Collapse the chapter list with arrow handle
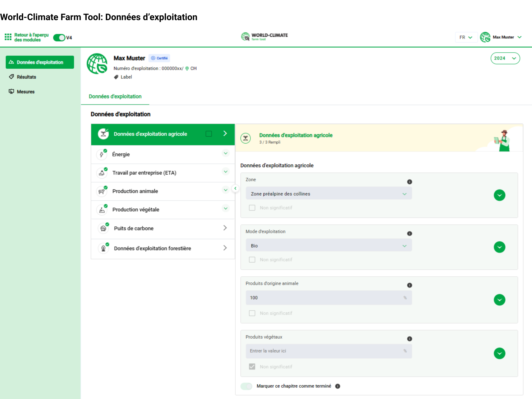Screen dimensions: 532x399 point(235,188)
